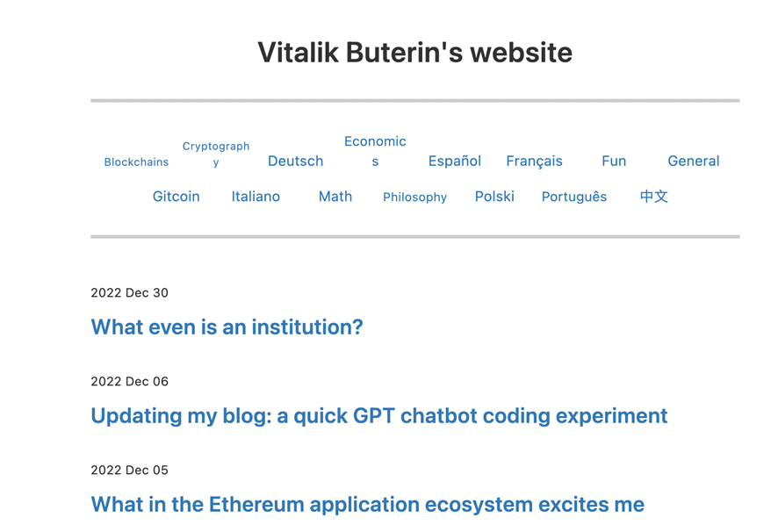Open the Blockchains category
The width and height of the screenshot is (778, 532).
pyautogui.click(x=136, y=162)
